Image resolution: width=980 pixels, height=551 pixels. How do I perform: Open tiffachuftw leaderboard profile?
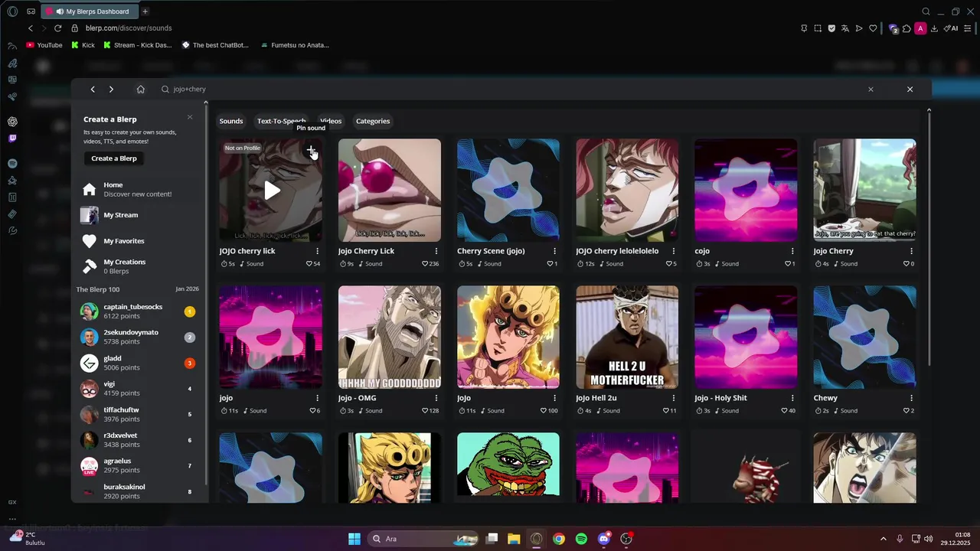(138, 415)
